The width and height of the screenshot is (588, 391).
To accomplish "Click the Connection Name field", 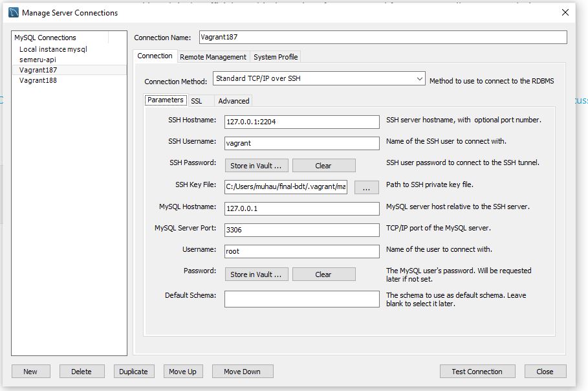I will 383,37.
